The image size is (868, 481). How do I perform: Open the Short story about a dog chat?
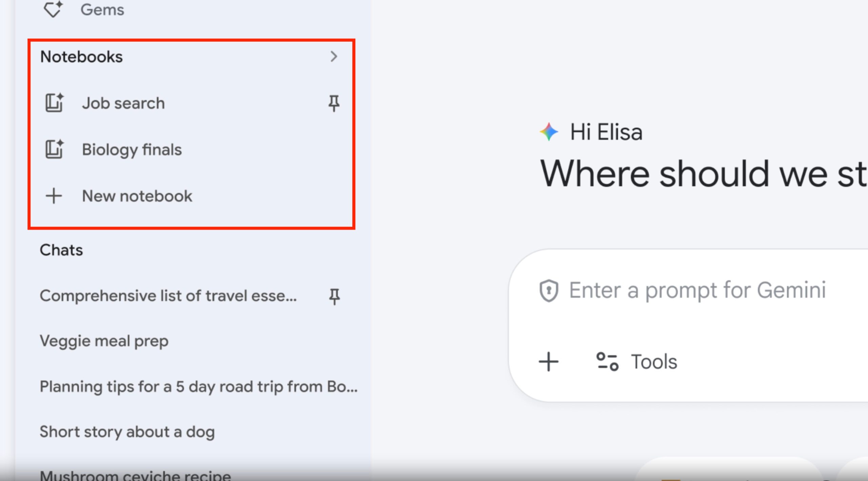(x=127, y=432)
